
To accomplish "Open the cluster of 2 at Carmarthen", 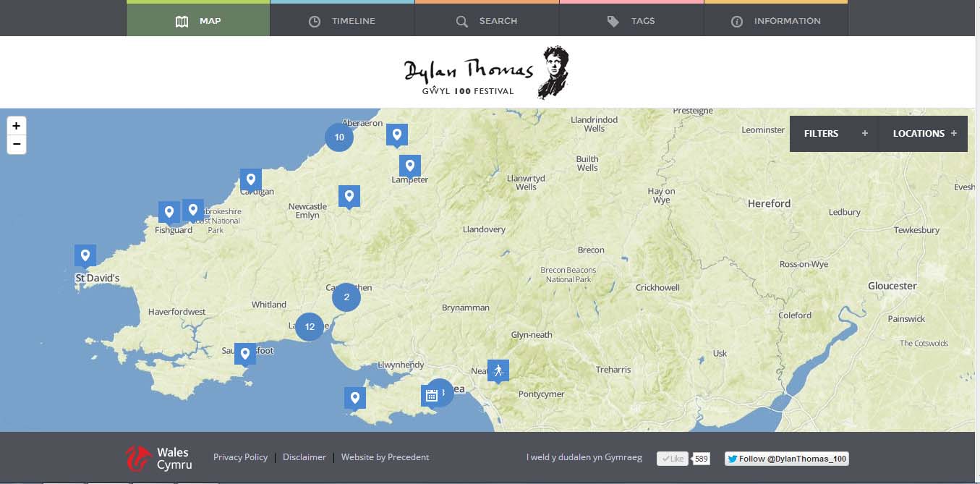I will (346, 297).
